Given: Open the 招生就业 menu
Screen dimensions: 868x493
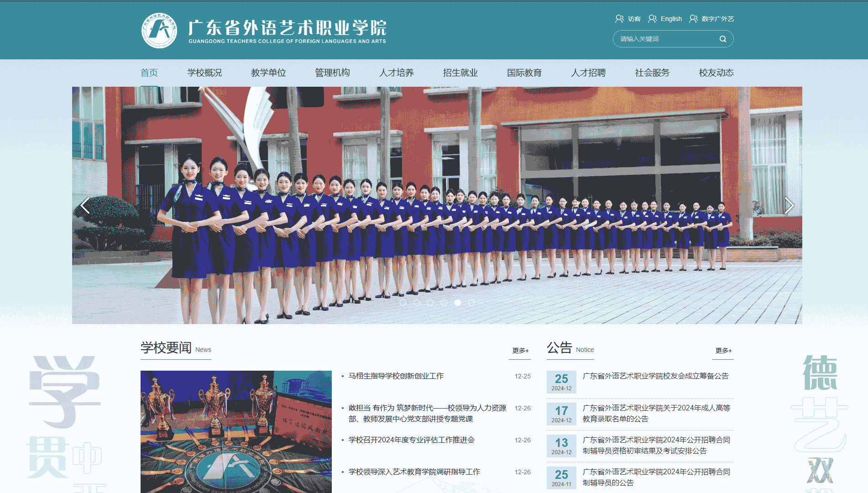Looking at the screenshot, I should click(460, 73).
